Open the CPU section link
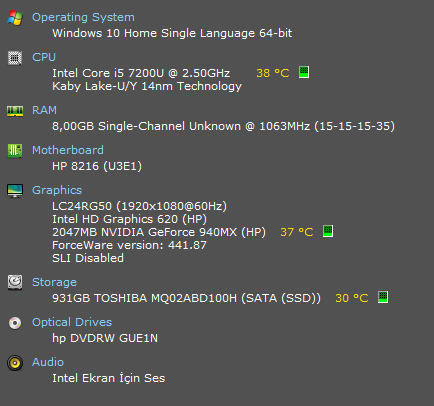The width and height of the screenshot is (434, 406). (x=44, y=57)
